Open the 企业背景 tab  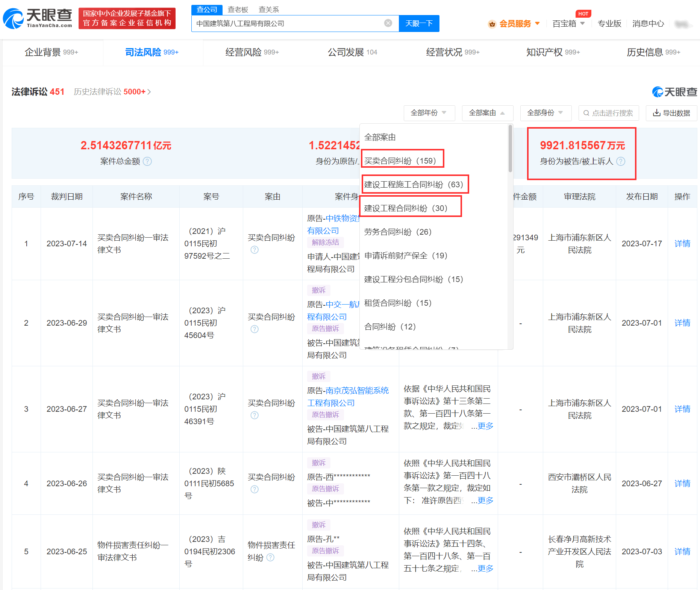coord(51,52)
